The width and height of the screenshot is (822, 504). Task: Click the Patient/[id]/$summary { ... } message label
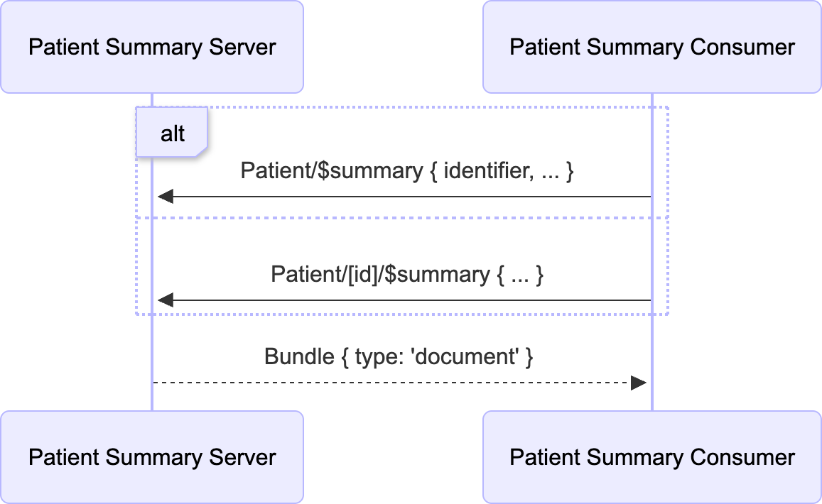pyautogui.click(x=406, y=274)
